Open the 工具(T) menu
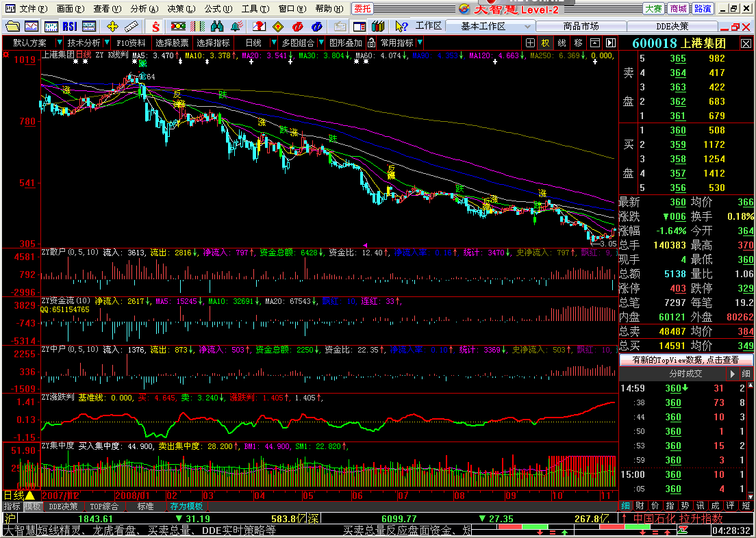The image size is (756, 538). (255, 9)
